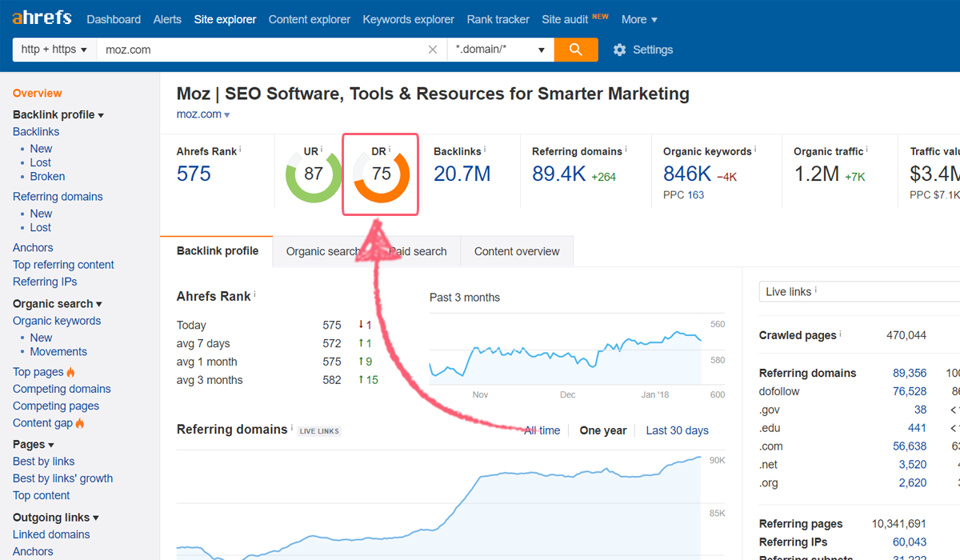Open Top referring content
Screen dimensions: 960x560
(63, 265)
